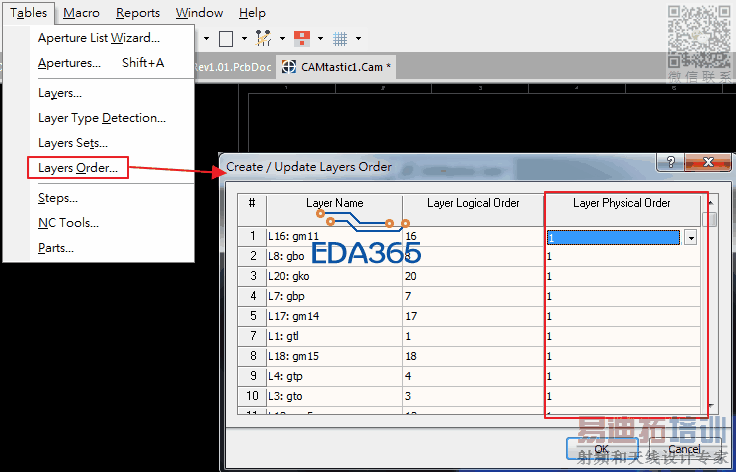Image resolution: width=736 pixels, height=472 pixels.
Task: Click the layer table vertical scrollbar thumb
Action: point(712,220)
